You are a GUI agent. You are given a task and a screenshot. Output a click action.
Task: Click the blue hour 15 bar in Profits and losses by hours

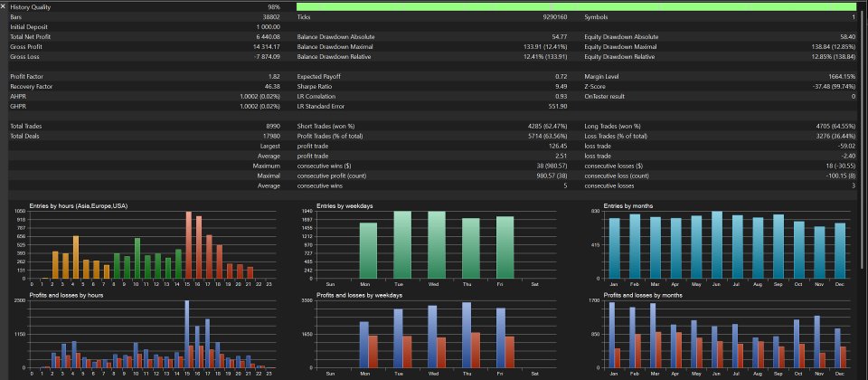coord(187,334)
